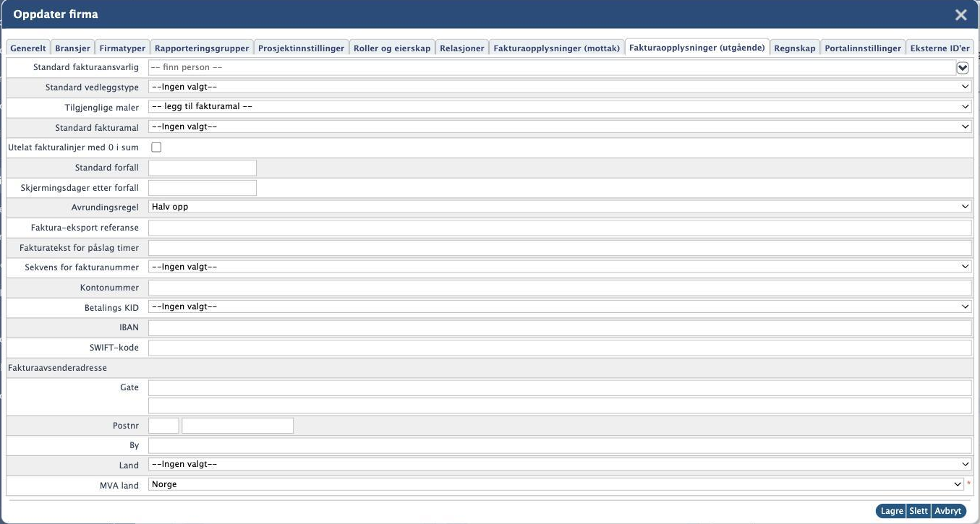This screenshot has width=980, height=524.
Task: Open the Sekvens for fakturanummer dropdown
Action: click(560, 267)
